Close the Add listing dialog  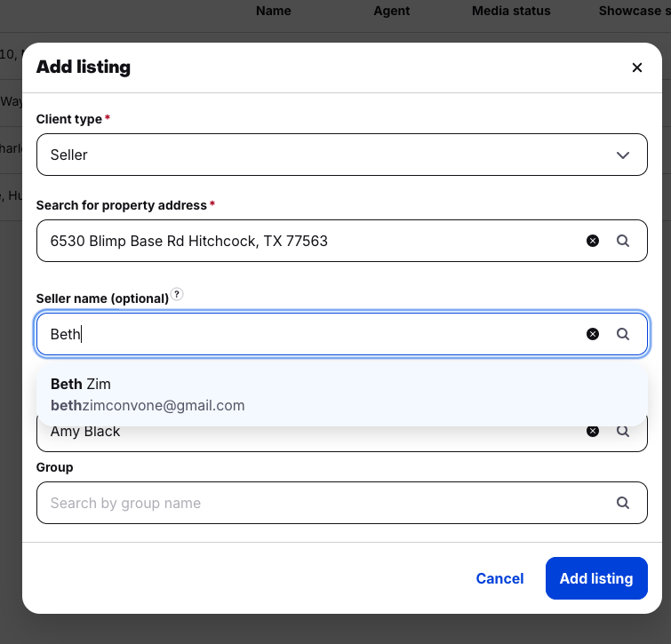tap(636, 68)
